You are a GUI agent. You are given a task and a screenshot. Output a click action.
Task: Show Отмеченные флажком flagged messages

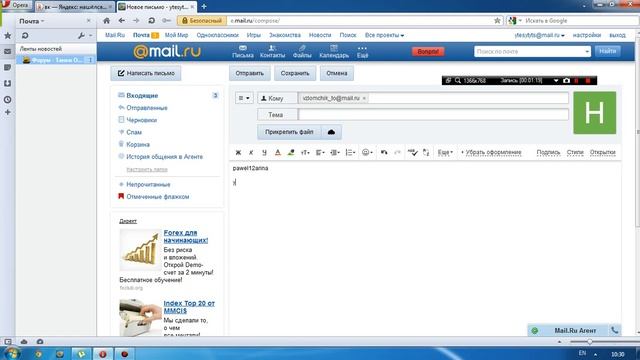[157, 197]
